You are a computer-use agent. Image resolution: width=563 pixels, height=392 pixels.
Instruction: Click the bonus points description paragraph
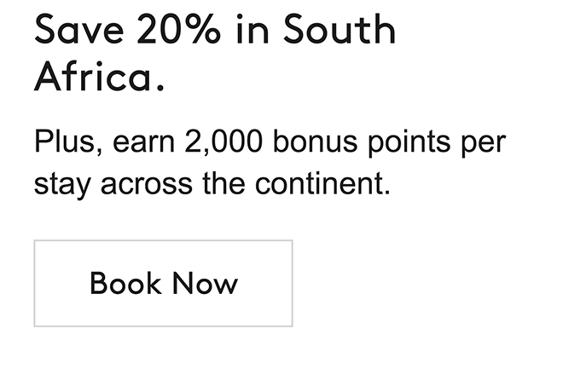pos(270,162)
